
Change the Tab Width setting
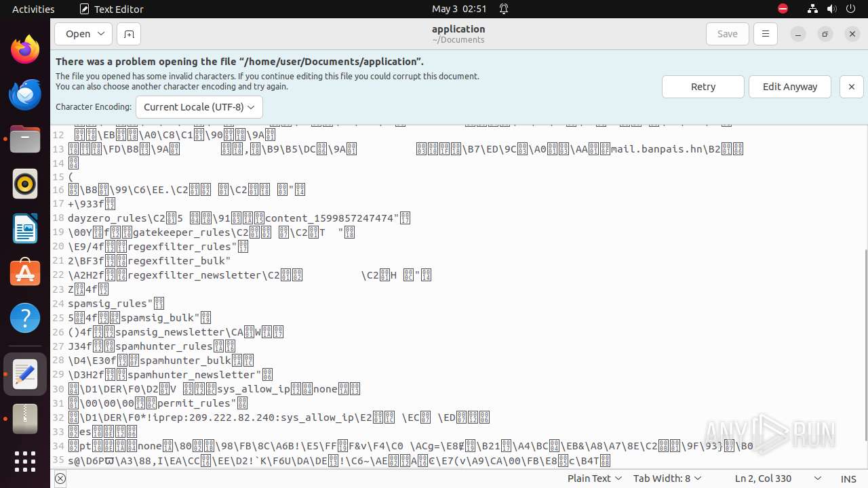point(667,479)
